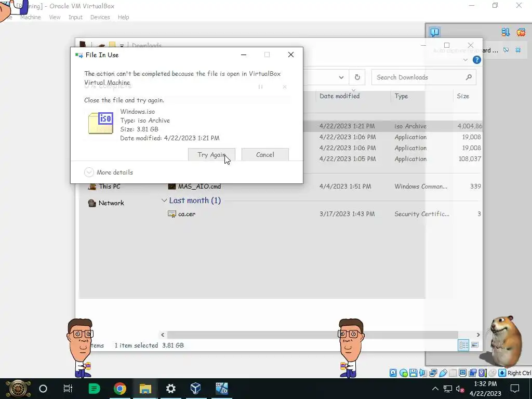Open VirtualBox notification center icon
The image size is (532, 399).
point(435,32)
